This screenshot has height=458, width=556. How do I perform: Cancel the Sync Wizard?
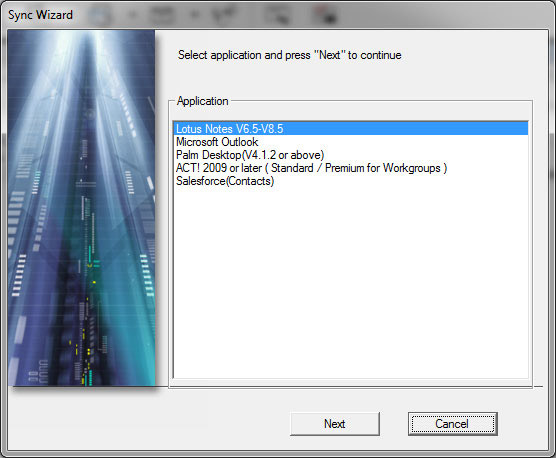[452, 424]
